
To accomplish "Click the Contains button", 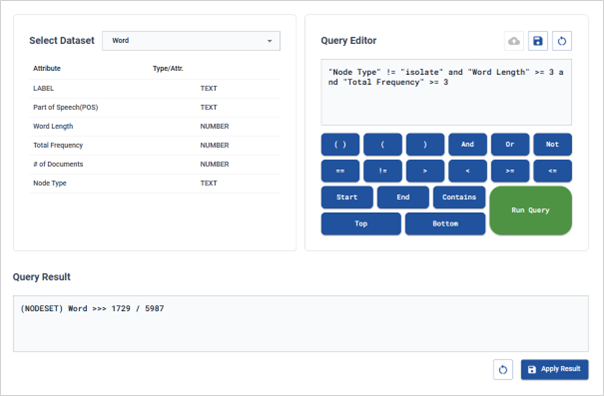I will 459,197.
